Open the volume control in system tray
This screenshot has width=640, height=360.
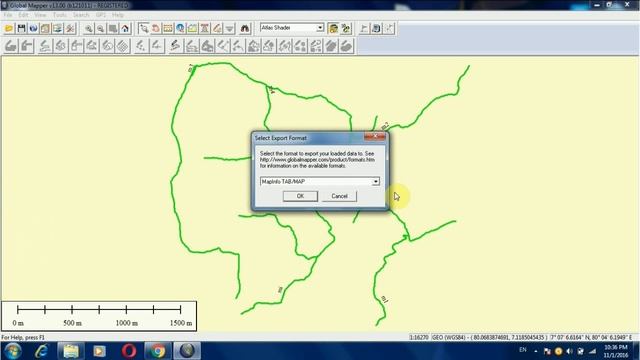[x=569, y=351]
